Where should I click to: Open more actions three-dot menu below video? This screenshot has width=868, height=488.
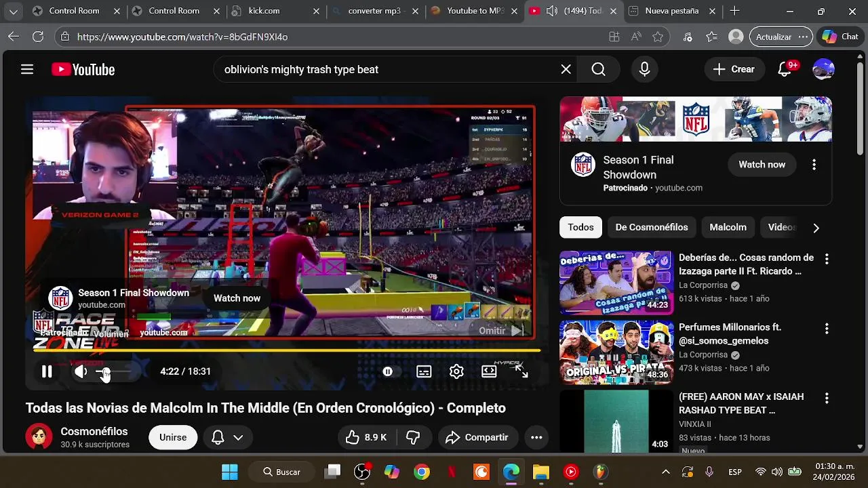[x=536, y=437]
